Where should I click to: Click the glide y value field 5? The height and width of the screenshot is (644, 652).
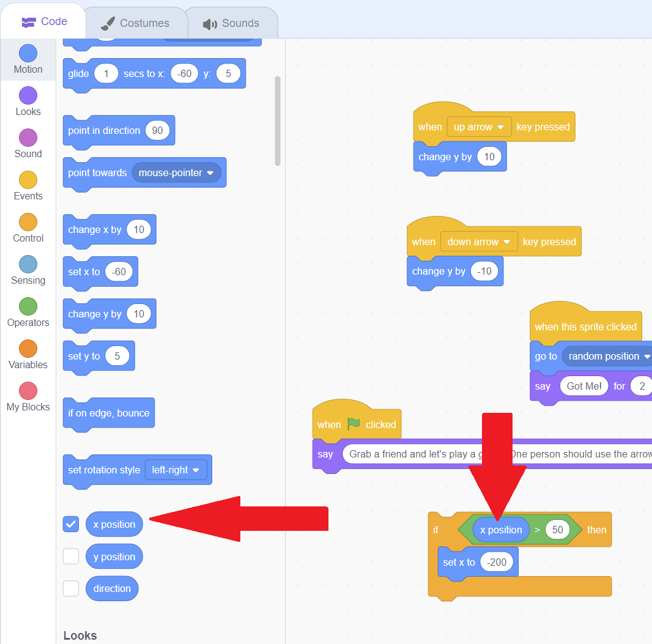pyautogui.click(x=228, y=73)
